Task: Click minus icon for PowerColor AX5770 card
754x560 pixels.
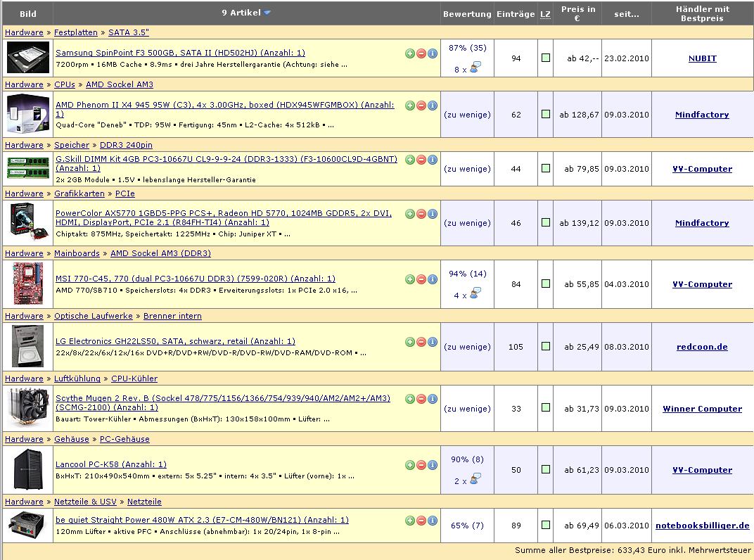Action: coord(421,214)
